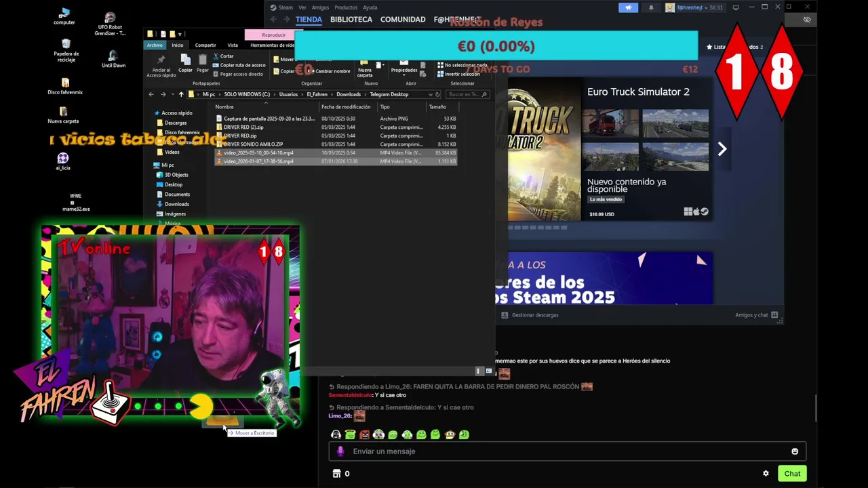Viewport: 868px width, 488px height.
Task: Open Amigos y chat in Steam
Action: tap(756, 315)
